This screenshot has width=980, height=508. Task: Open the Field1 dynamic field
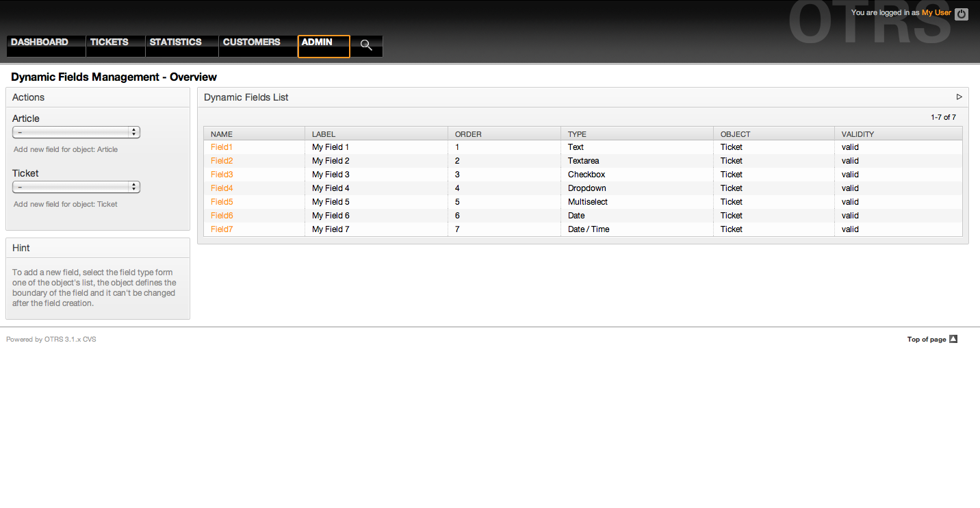click(x=222, y=147)
